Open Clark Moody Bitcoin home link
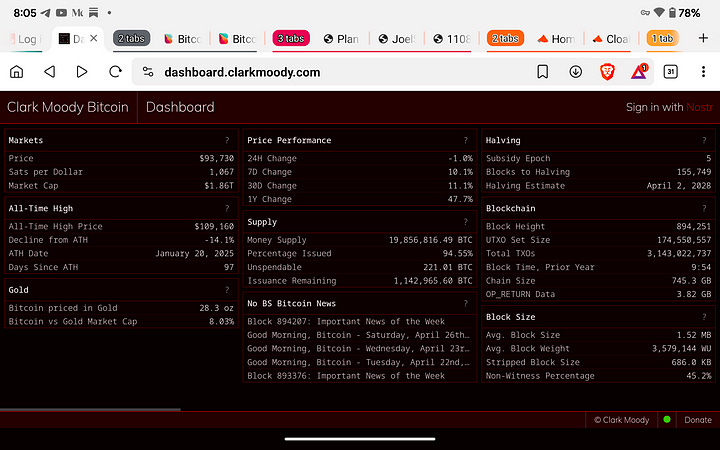 pos(68,107)
